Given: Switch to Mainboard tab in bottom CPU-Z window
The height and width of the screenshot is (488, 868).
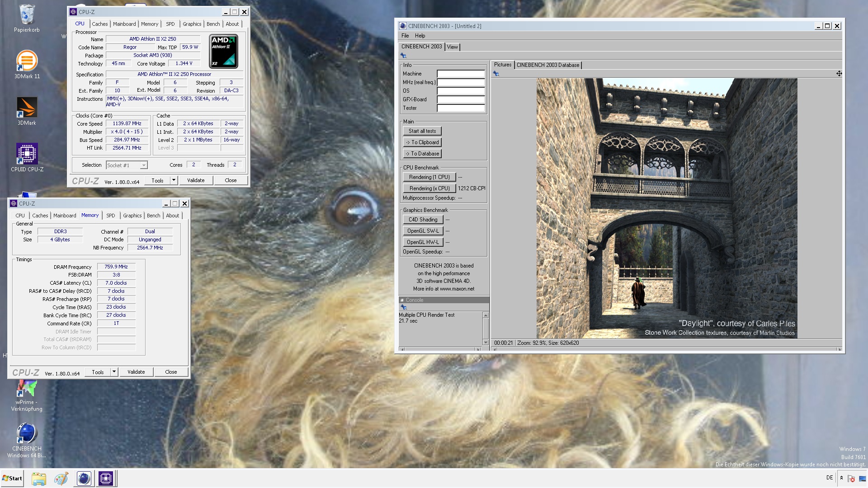Looking at the screenshot, I should (x=65, y=216).
